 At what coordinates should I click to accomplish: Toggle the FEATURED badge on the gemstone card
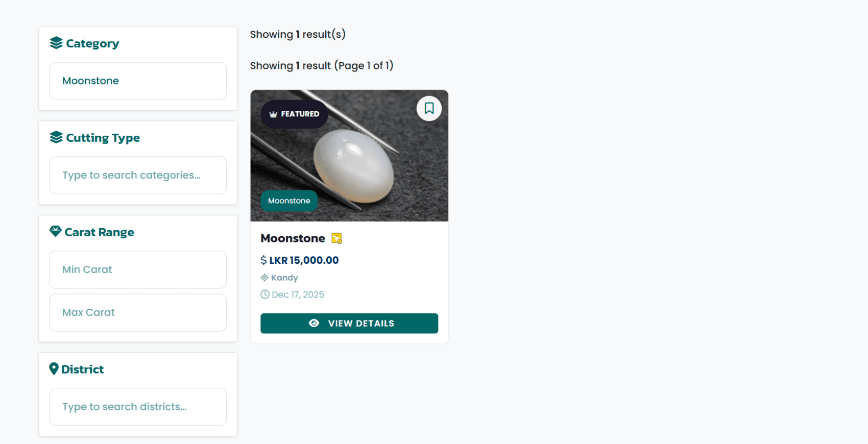click(x=294, y=114)
